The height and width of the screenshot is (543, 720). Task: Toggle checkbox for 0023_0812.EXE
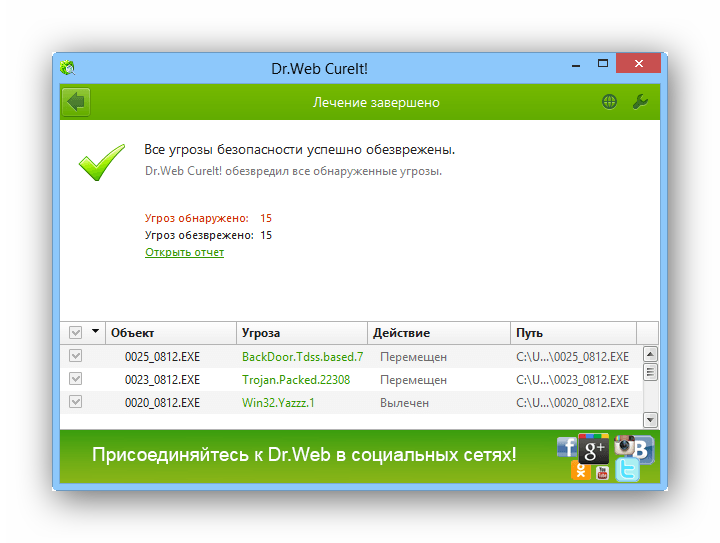tap(75, 379)
